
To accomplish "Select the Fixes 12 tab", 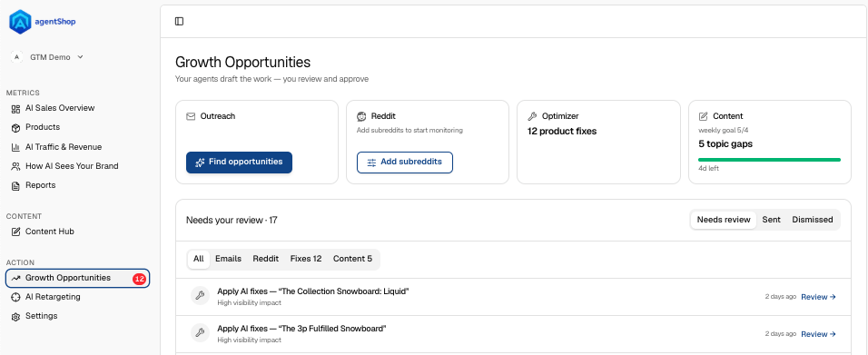I will click(306, 259).
